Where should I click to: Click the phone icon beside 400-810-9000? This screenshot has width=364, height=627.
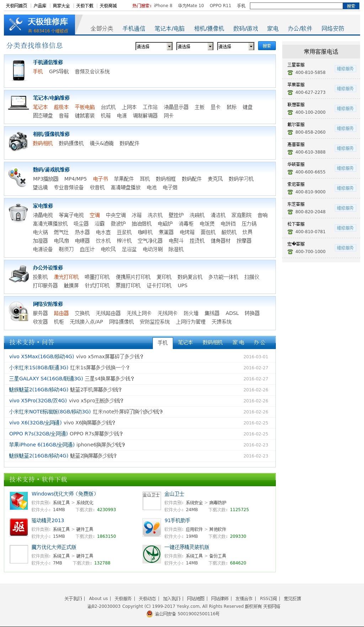pos(290,192)
